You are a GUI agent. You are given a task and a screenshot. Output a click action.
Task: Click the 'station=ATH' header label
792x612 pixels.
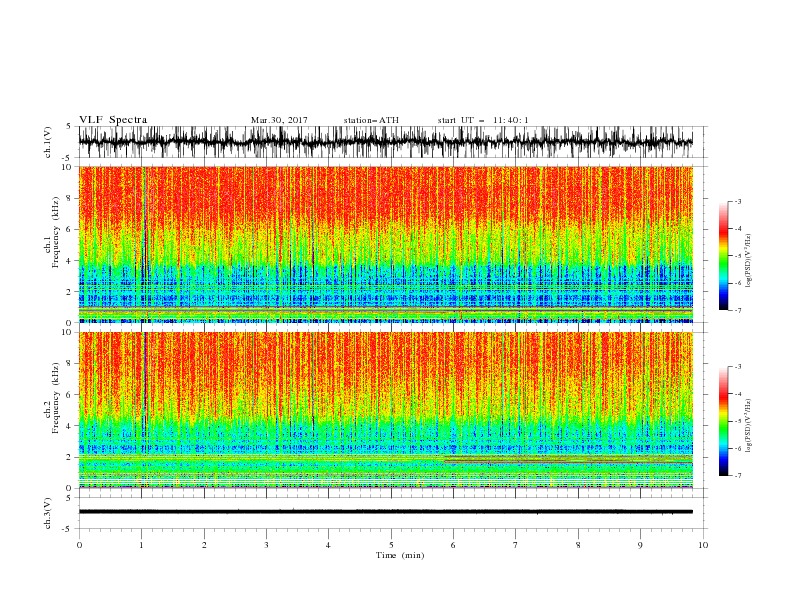[x=371, y=120]
